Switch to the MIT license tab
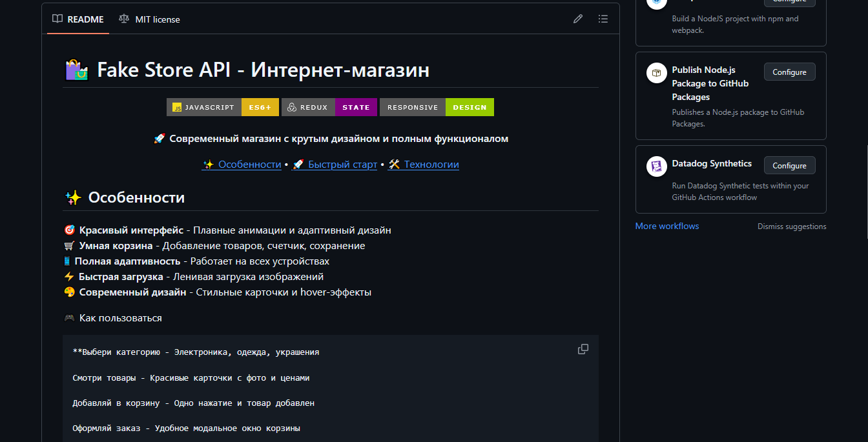Screen dimensions: 868x442 pyautogui.click(x=157, y=19)
